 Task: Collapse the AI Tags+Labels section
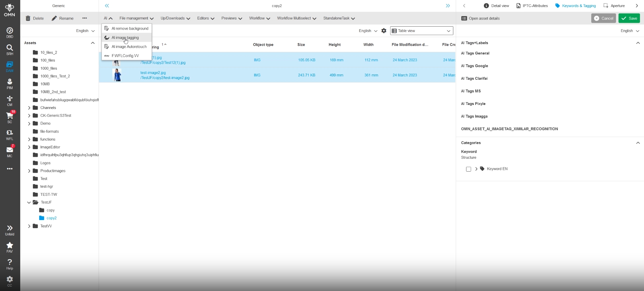(638, 43)
